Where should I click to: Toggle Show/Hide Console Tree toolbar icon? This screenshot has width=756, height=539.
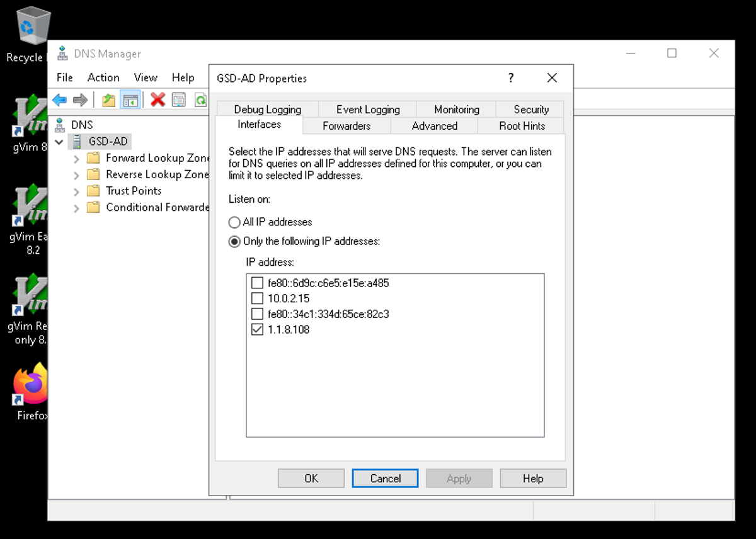click(x=130, y=99)
